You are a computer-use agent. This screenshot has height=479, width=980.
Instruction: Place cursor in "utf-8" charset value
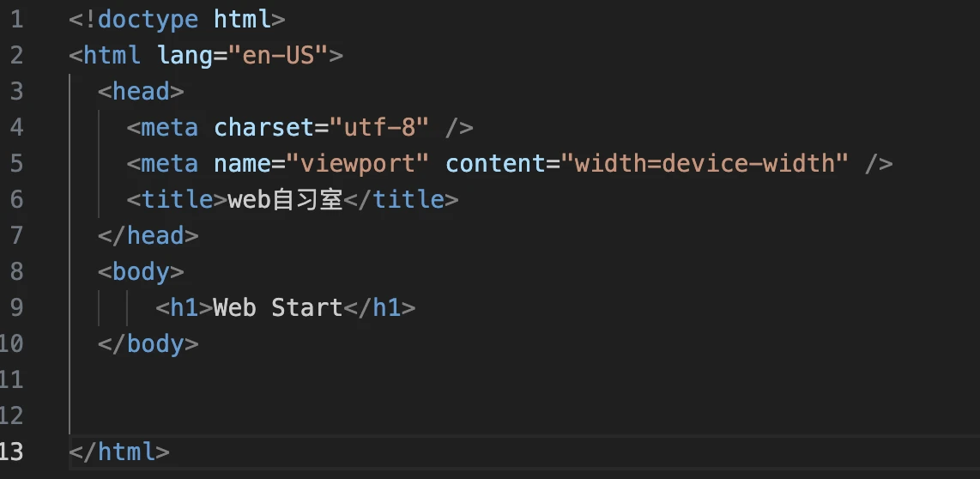pyautogui.click(x=379, y=128)
